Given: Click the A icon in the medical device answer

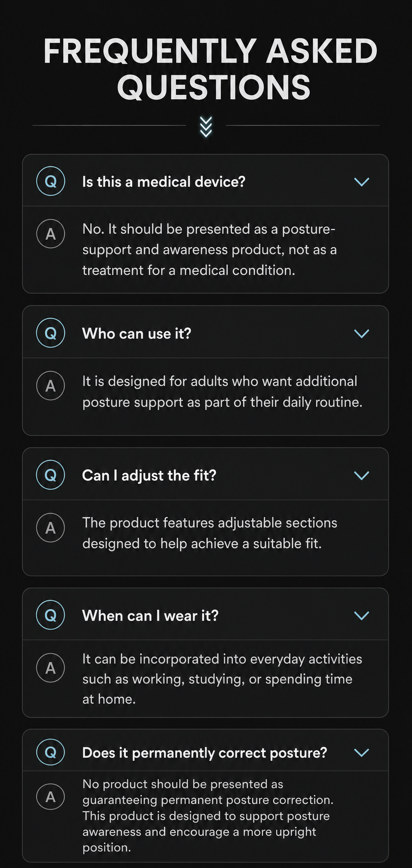Looking at the screenshot, I should click(51, 234).
